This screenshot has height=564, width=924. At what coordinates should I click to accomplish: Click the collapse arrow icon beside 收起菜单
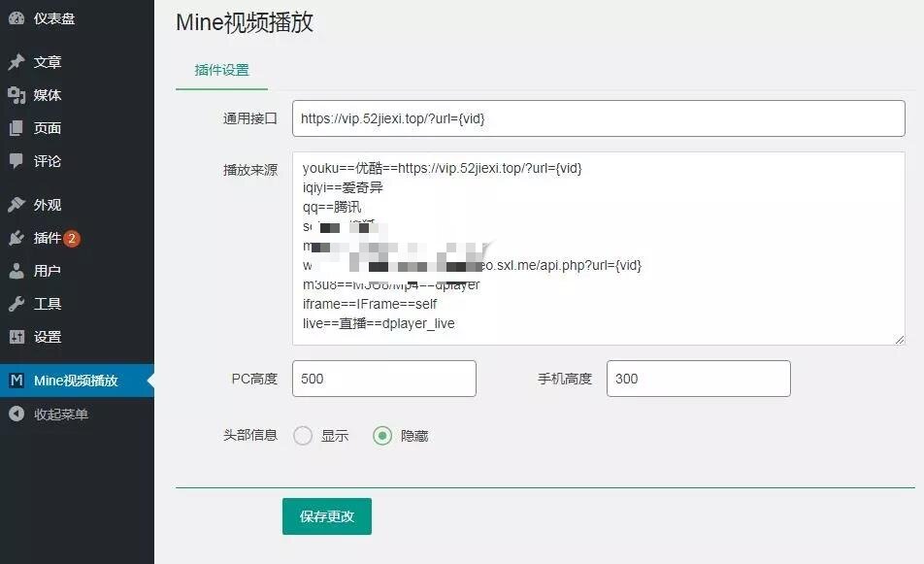pyautogui.click(x=16, y=414)
